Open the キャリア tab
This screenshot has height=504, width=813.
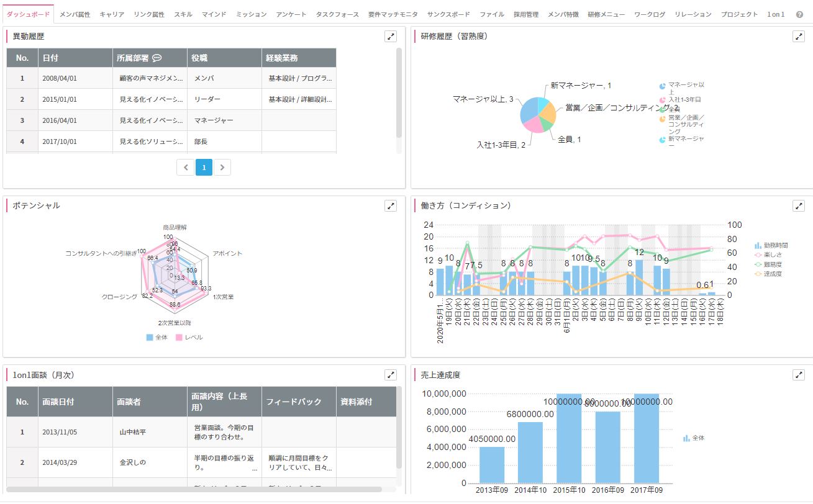(112, 14)
